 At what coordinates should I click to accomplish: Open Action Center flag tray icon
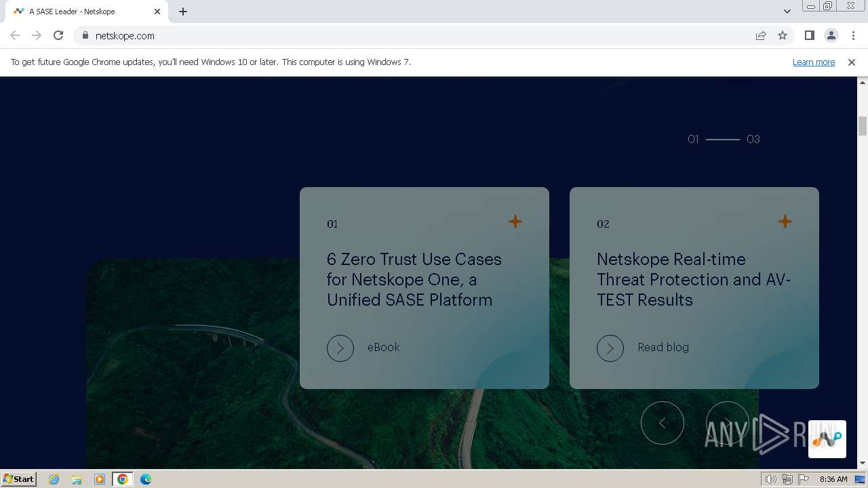pos(804,479)
